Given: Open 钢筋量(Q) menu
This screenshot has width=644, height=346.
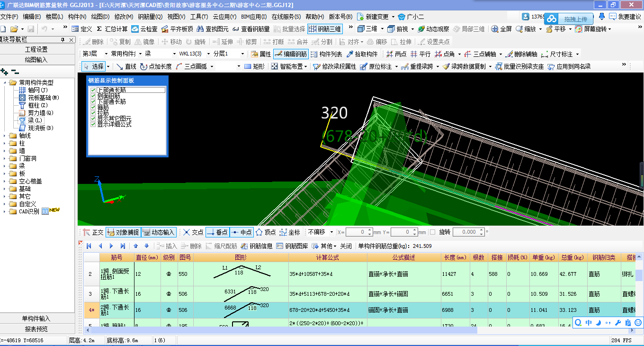Looking at the screenshot, I should [x=150, y=17].
